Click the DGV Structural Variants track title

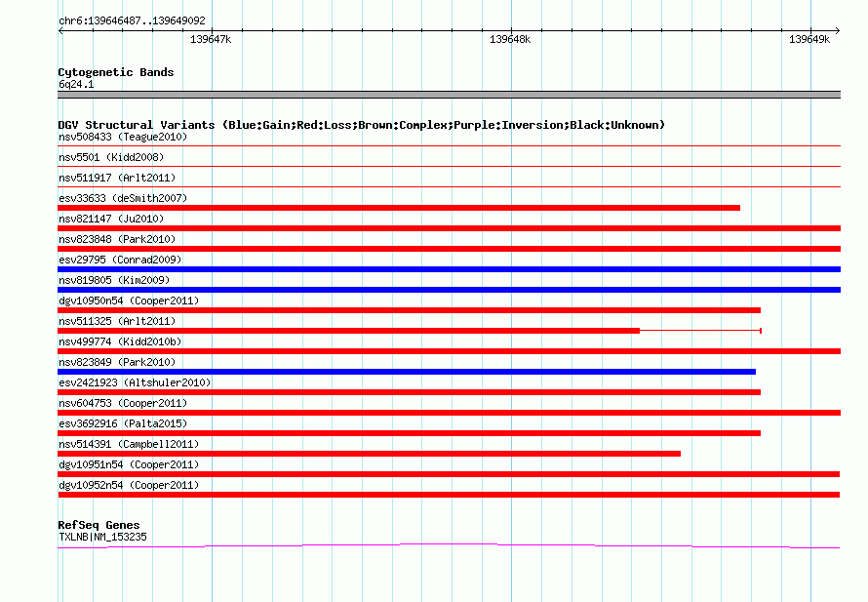(361, 125)
